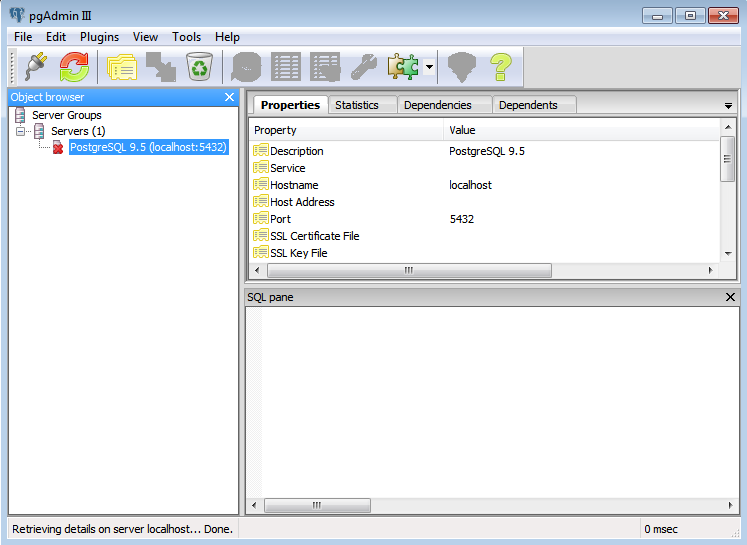Viewport: 747px width, 545px height.
Task: Switch to the Dependents tab
Action: tap(528, 105)
